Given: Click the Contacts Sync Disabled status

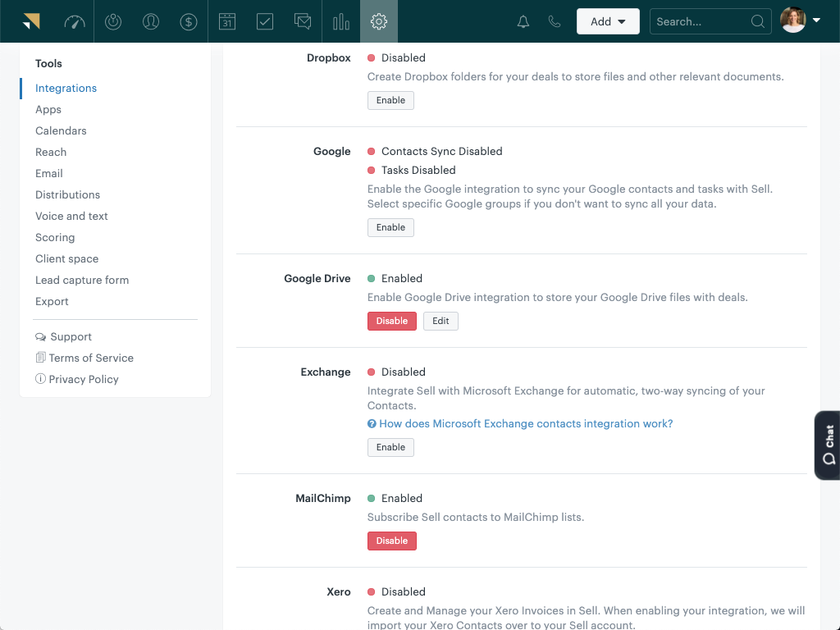Looking at the screenshot, I should (x=442, y=151).
